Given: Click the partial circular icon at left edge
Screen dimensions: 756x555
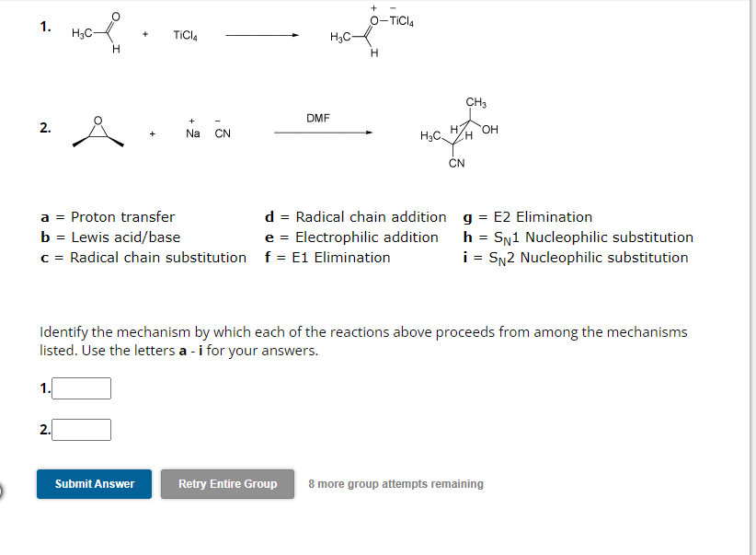Looking at the screenshot, I should tap(3, 490).
